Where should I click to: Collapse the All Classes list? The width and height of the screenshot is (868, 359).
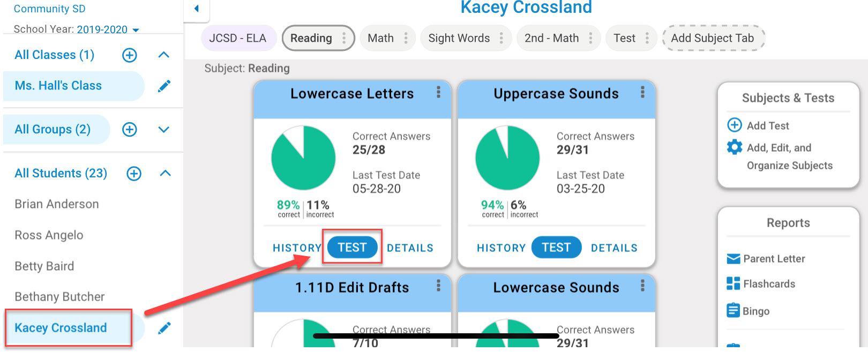tap(164, 55)
